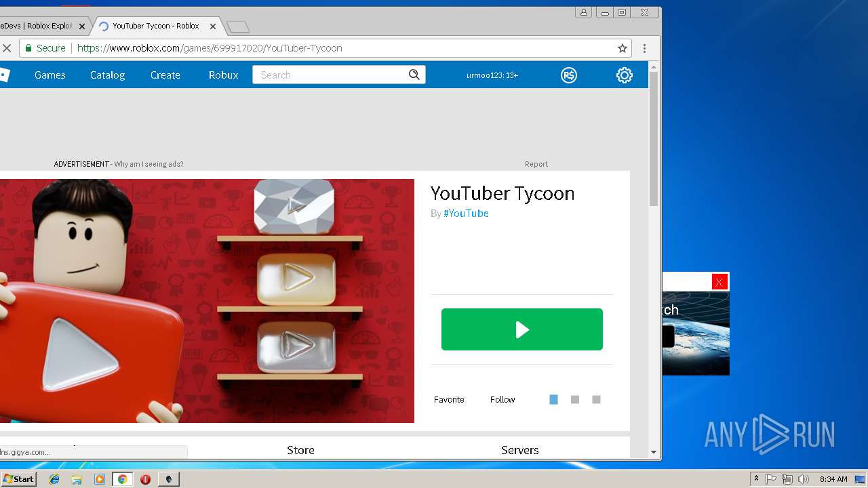This screenshot has height=488, width=868.
Task: Show hidden tray icons arrow
Action: click(757, 479)
